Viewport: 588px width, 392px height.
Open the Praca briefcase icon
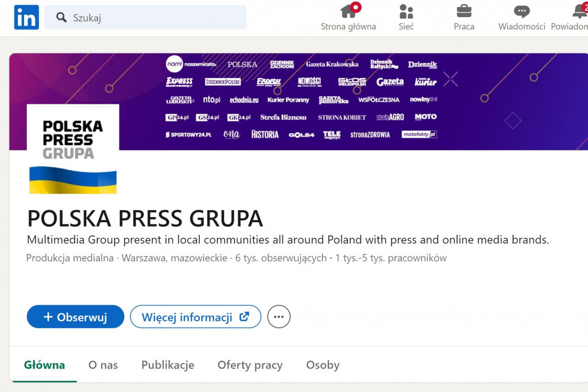(464, 11)
